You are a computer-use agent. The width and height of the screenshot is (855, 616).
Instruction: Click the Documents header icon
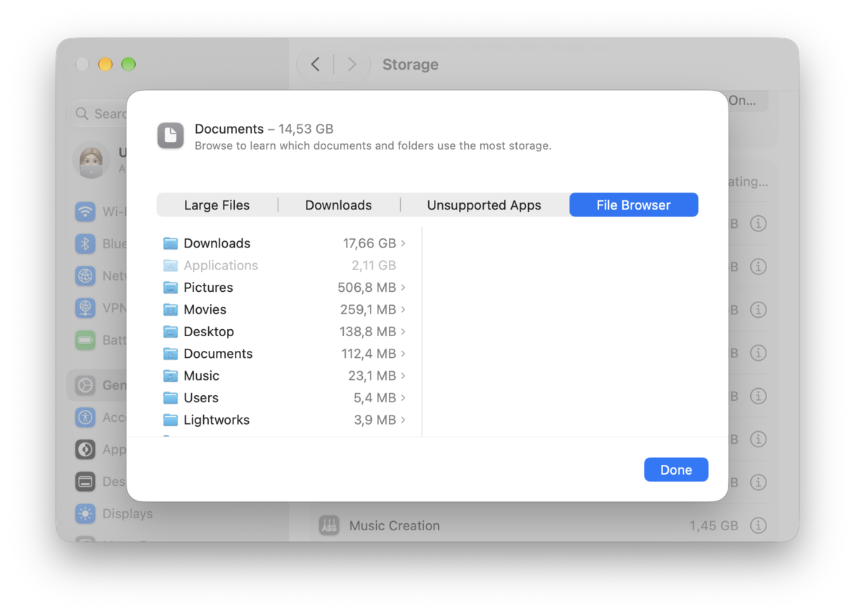[170, 136]
